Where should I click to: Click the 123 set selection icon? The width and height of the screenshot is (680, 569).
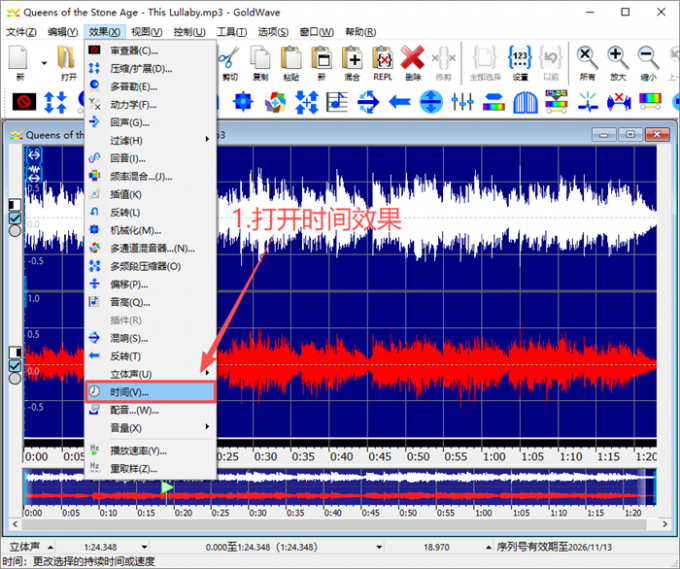pyautogui.click(x=520, y=58)
